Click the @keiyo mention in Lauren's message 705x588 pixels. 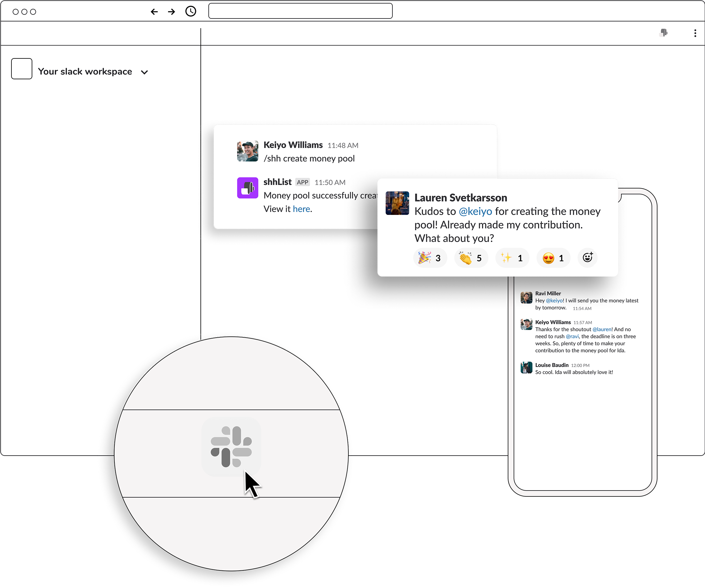[475, 211]
